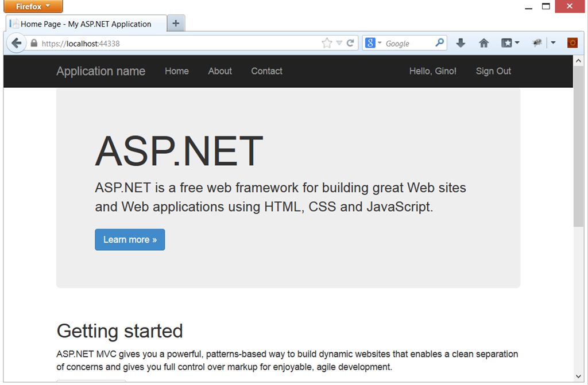Maximize the Firefox window

point(546,6)
